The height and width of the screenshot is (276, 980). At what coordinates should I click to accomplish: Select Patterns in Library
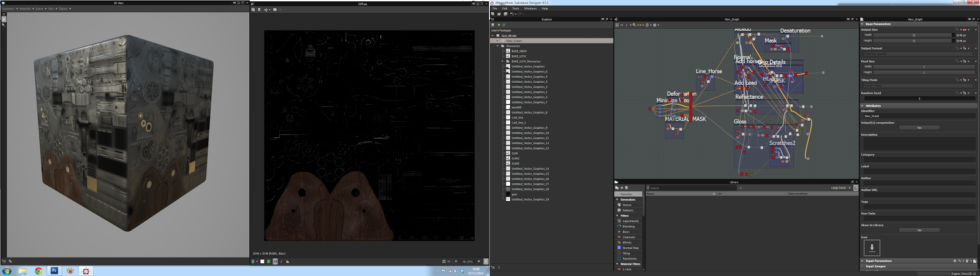point(628,210)
